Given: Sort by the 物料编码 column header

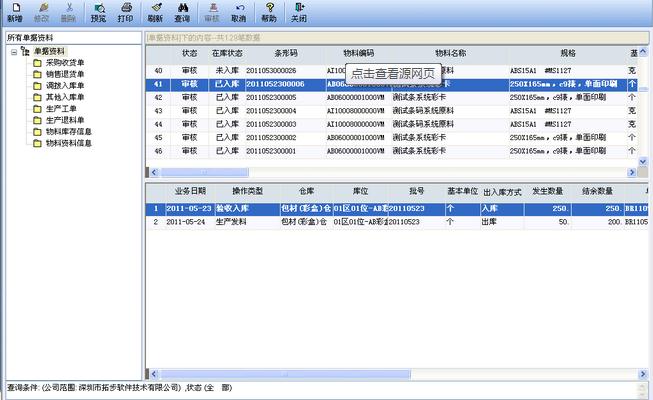Looking at the screenshot, I should click(358, 52).
